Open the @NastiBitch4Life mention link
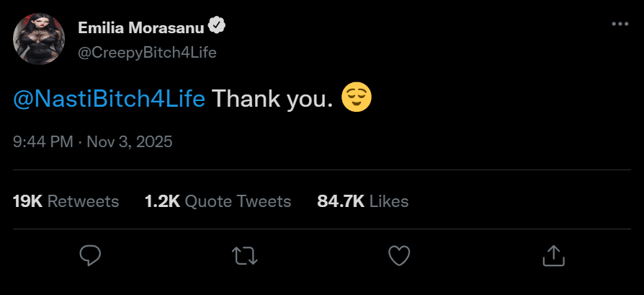Image resolution: width=644 pixels, height=295 pixels. tap(109, 99)
